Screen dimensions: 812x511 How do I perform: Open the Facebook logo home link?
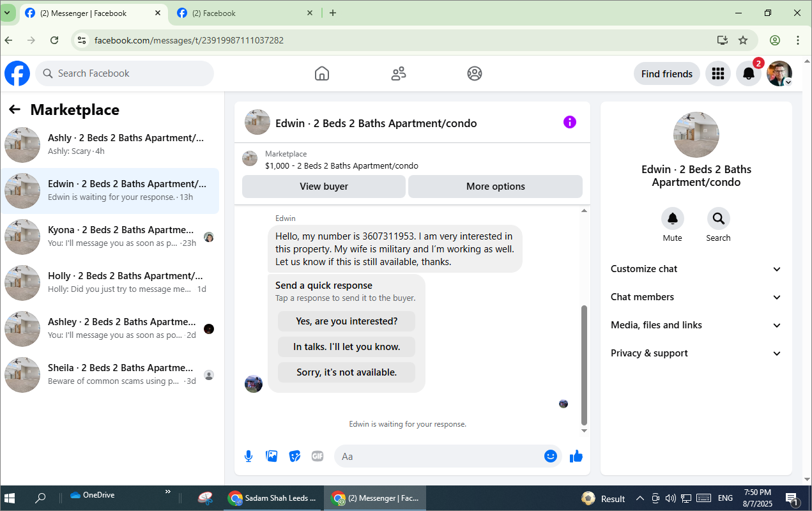tap(17, 73)
